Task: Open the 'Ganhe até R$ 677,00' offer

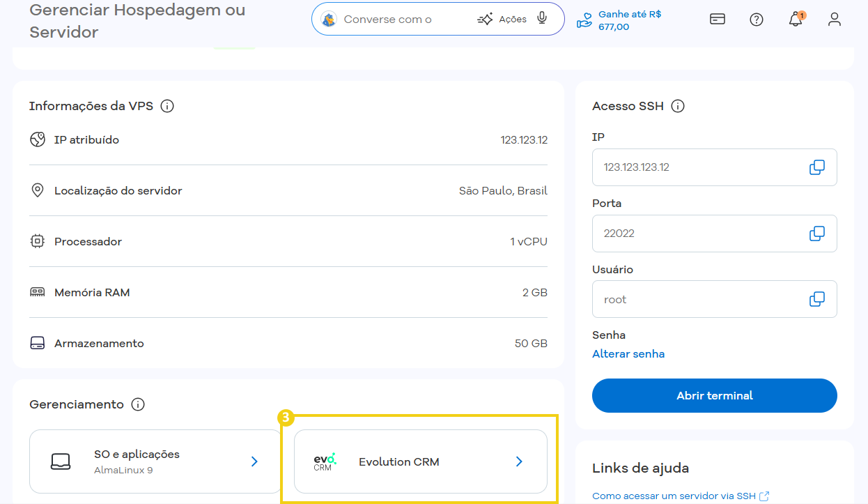Action: click(619, 20)
